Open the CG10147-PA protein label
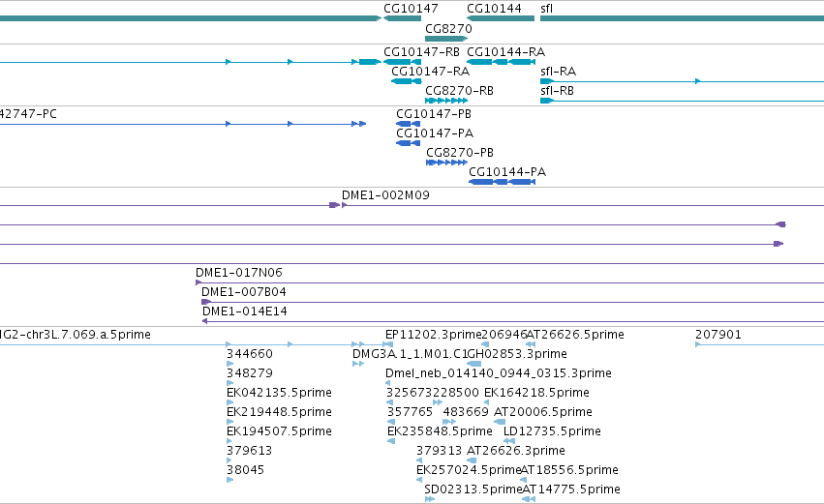 click(x=435, y=133)
